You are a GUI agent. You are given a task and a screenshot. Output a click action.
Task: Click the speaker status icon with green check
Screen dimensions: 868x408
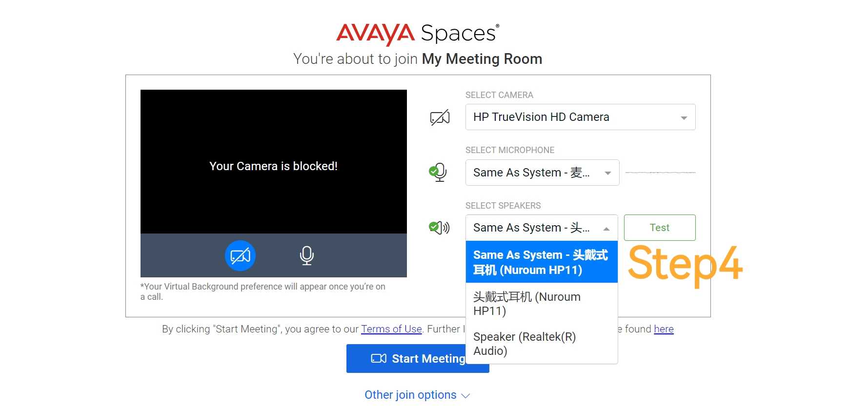click(439, 228)
